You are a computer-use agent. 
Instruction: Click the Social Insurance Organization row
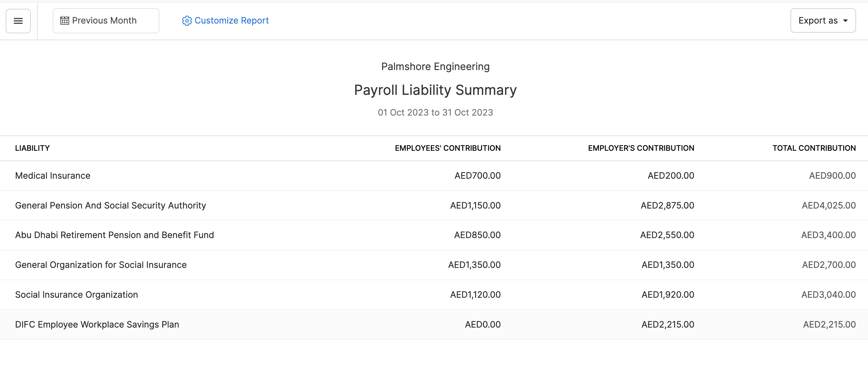click(77, 295)
